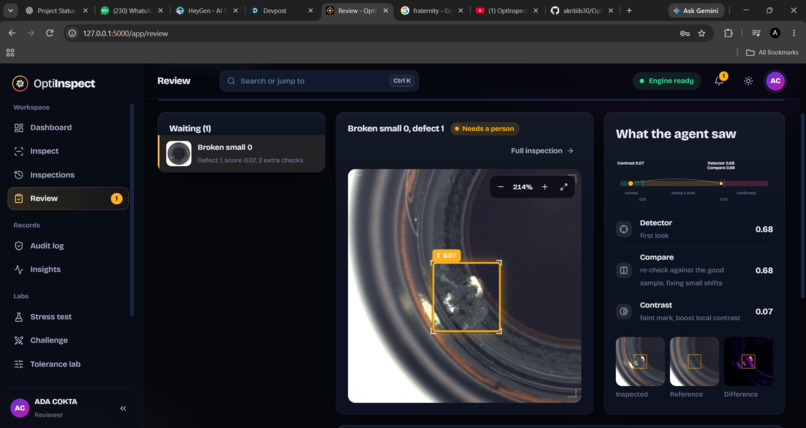The width and height of the screenshot is (806, 428).
Task: Bookmark this page with star icon
Action: [x=702, y=33]
